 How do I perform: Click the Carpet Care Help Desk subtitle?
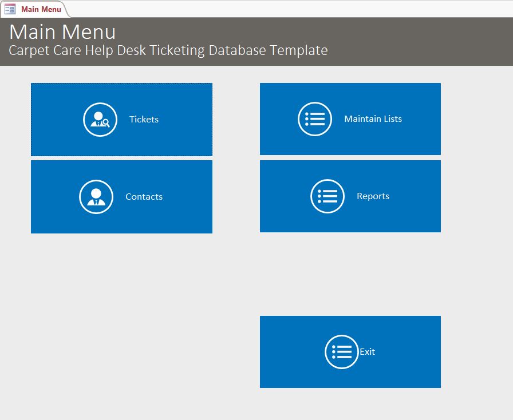pyautogui.click(x=168, y=50)
